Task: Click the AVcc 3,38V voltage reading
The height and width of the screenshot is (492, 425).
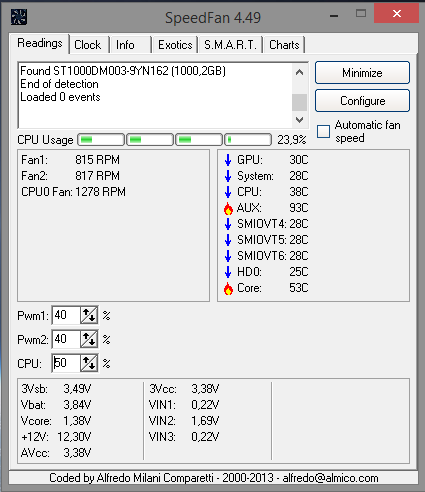Action: tap(56, 453)
